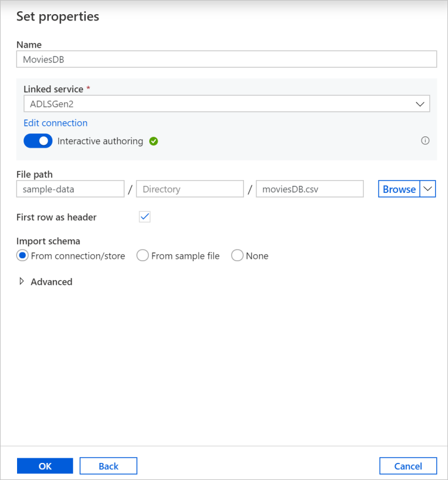The width and height of the screenshot is (448, 480).
Task: Click the Directory path field
Action: click(189, 189)
